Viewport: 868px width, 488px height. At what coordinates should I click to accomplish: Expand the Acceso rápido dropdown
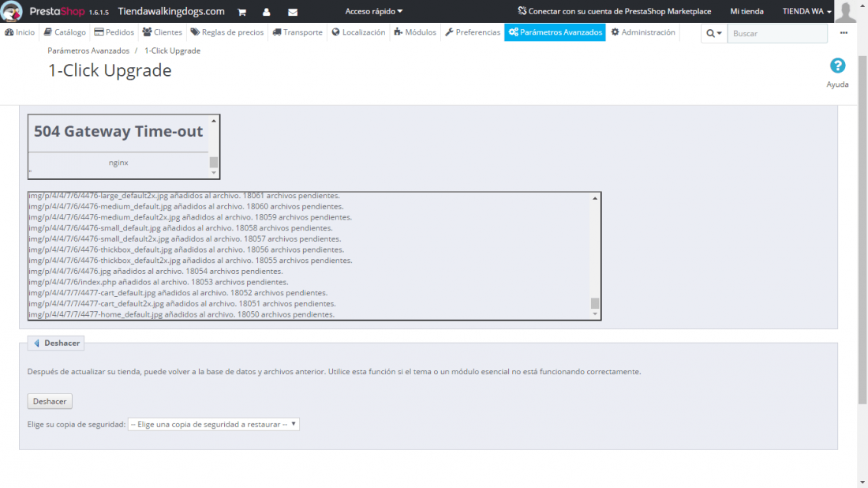(374, 11)
